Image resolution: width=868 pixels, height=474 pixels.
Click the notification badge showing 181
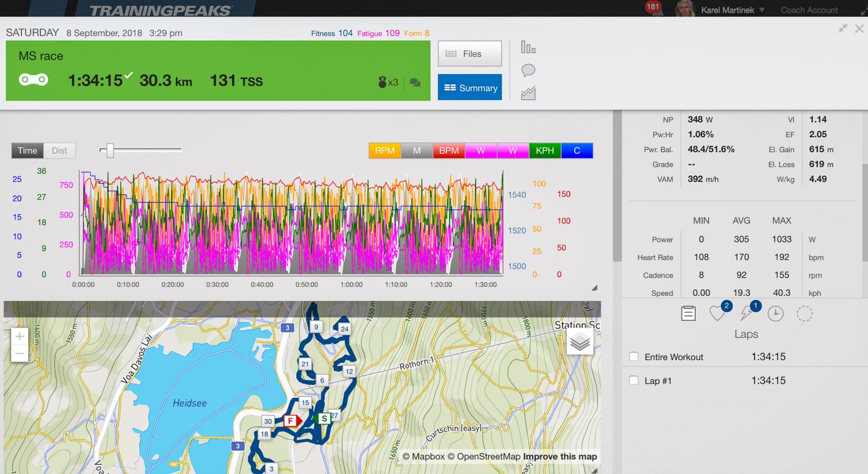653,7
